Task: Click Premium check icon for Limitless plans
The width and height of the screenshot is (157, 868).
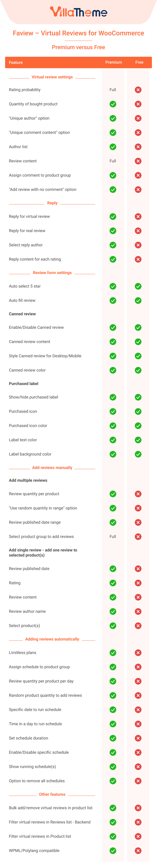Action: click(x=113, y=653)
